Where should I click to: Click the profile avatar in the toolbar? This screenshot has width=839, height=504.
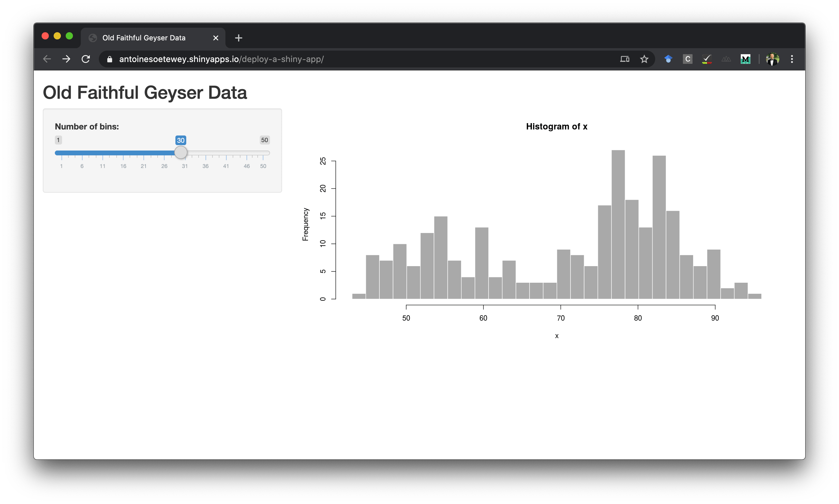[x=773, y=59]
